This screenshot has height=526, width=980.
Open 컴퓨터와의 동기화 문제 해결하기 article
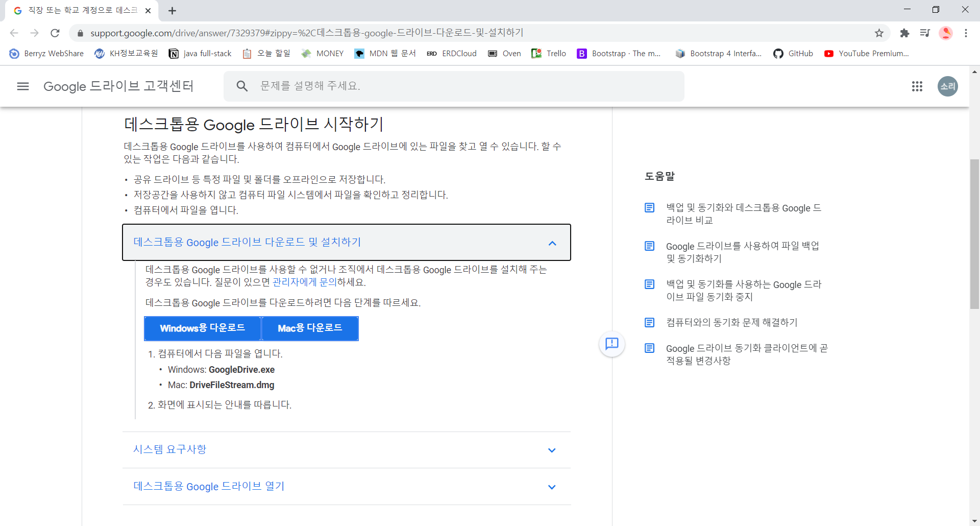[731, 323]
